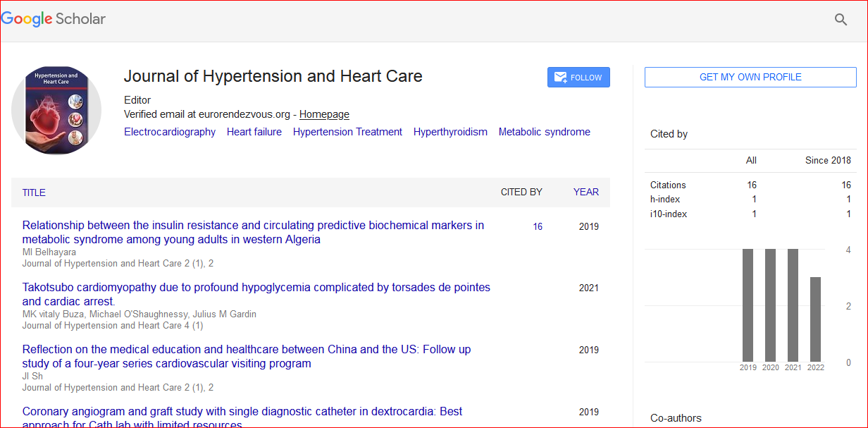Viewport: 868px width, 428px height.
Task: Open the Heart failure topic
Action: coord(254,132)
